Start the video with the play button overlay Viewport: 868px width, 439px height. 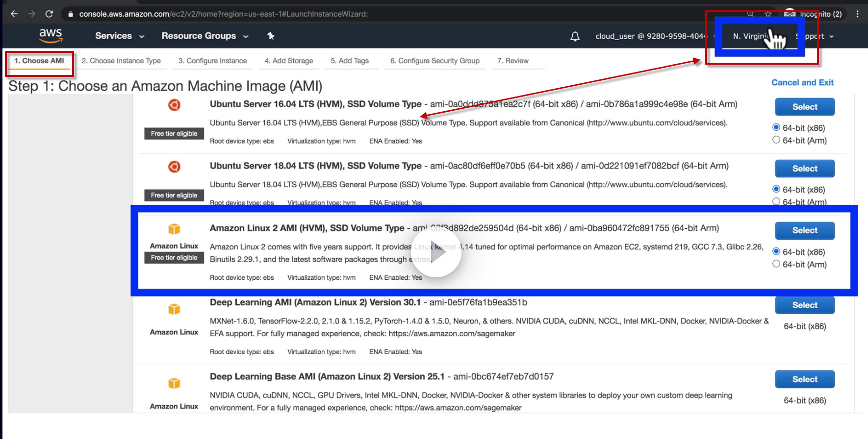coord(436,252)
